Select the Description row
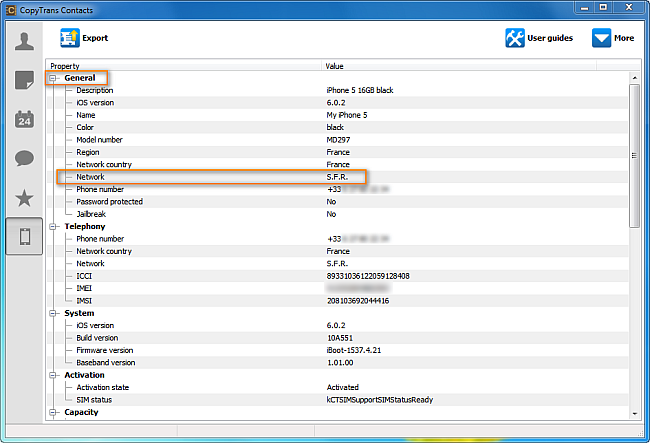Screen dimensions: 650x443 click(338, 90)
